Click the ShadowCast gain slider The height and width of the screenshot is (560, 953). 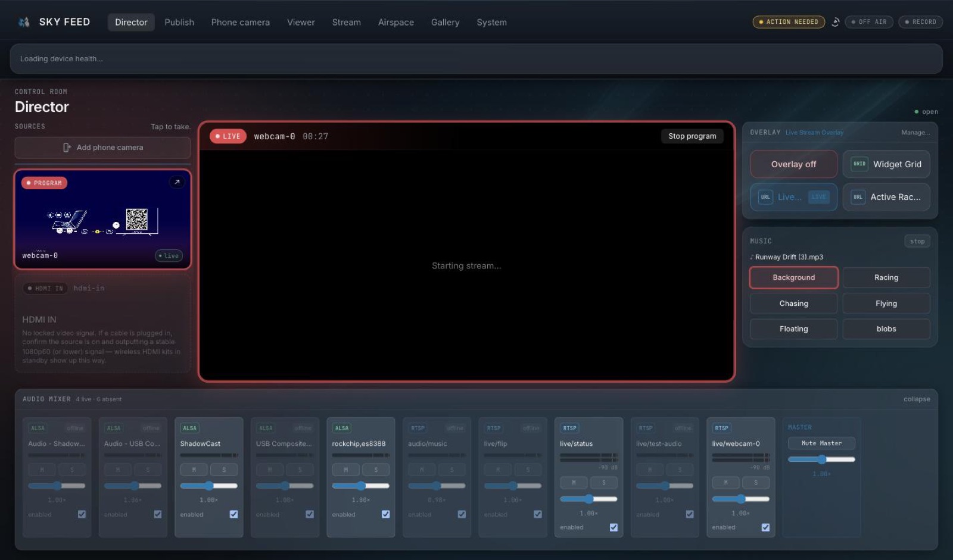pyautogui.click(x=208, y=486)
